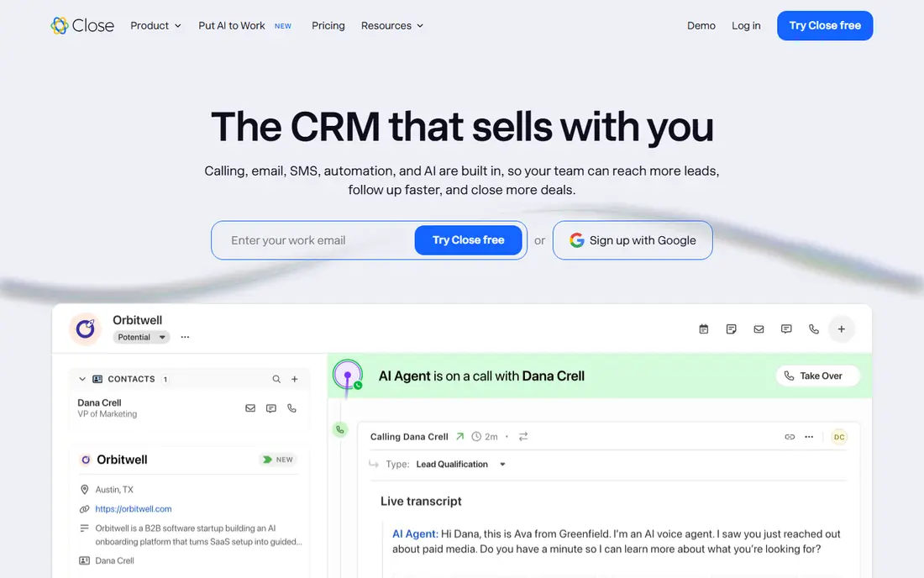The width and height of the screenshot is (924, 578).
Task: Click the Calling Dana Crell title
Action: (x=409, y=437)
